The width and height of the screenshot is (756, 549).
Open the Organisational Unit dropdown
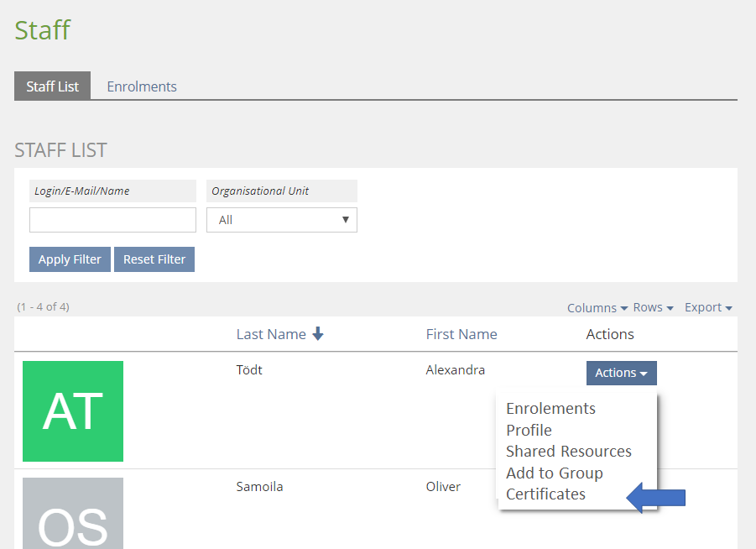[282, 220]
